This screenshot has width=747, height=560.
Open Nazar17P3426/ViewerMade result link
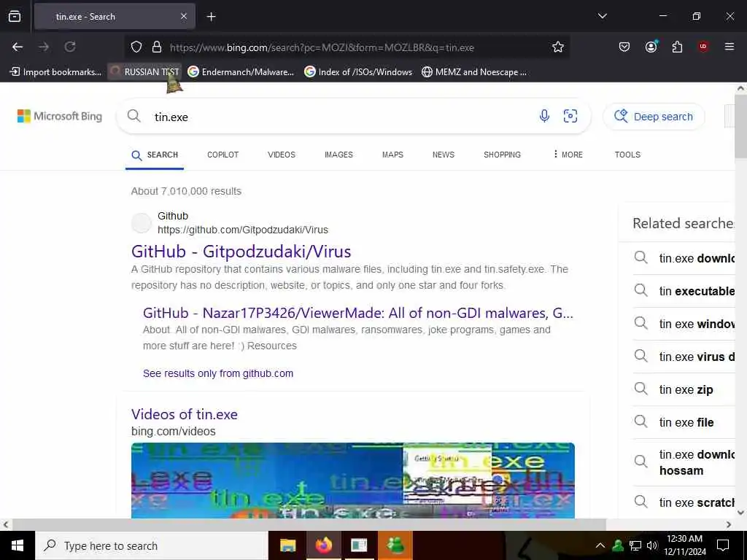pos(357,313)
